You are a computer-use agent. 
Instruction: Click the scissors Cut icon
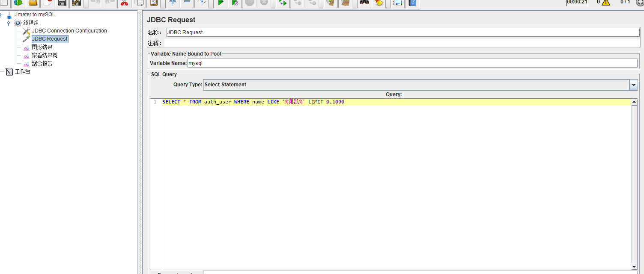tap(124, 3)
